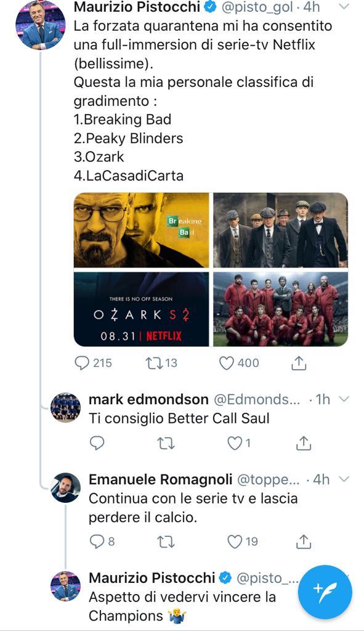This screenshot has height=631, width=364.
Task: View the Breaking Bad poster thumbnail
Action: (x=140, y=230)
